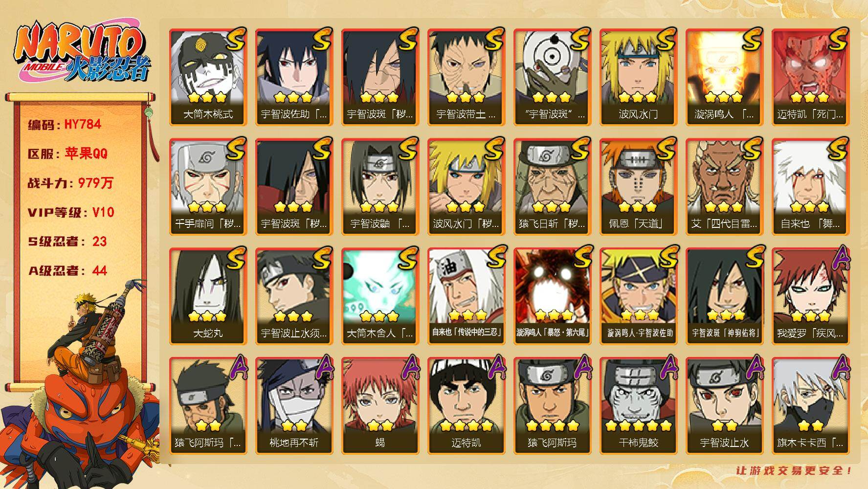
Task: Select the 大筒木桃式 ninja card
Action: click(208, 77)
